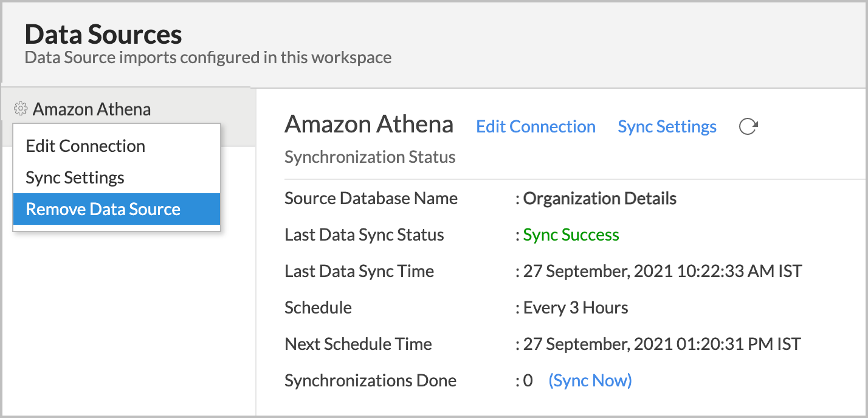The image size is (868, 418).
Task: Open the Sync Settings link in header
Action: tap(667, 126)
